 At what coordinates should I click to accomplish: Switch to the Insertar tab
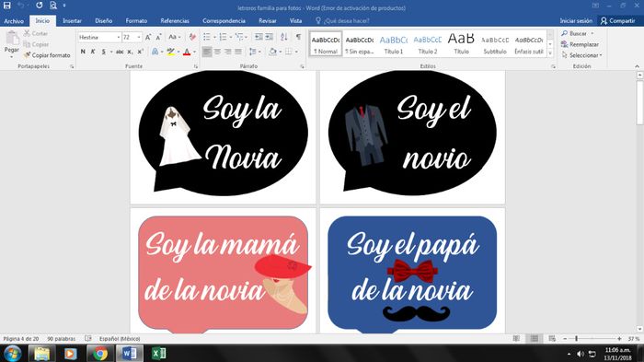click(x=73, y=20)
